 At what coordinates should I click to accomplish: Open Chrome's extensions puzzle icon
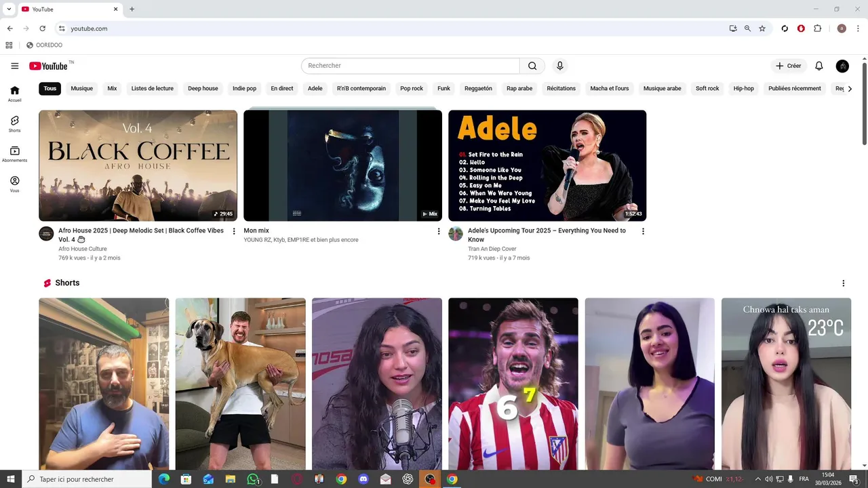[817, 28]
